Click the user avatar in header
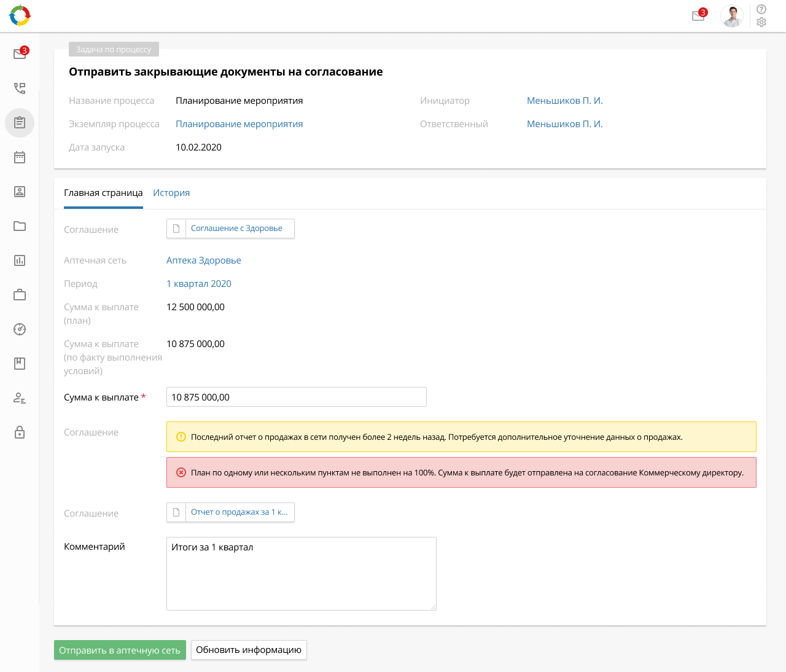This screenshot has height=672, width=786. coord(731,16)
